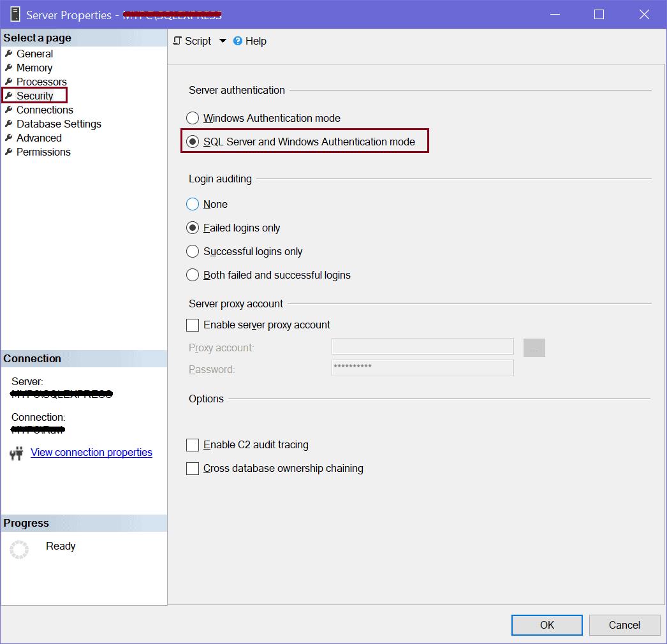667x644 pixels.
Task: Click the Help question mark icon
Action: [238, 41]
